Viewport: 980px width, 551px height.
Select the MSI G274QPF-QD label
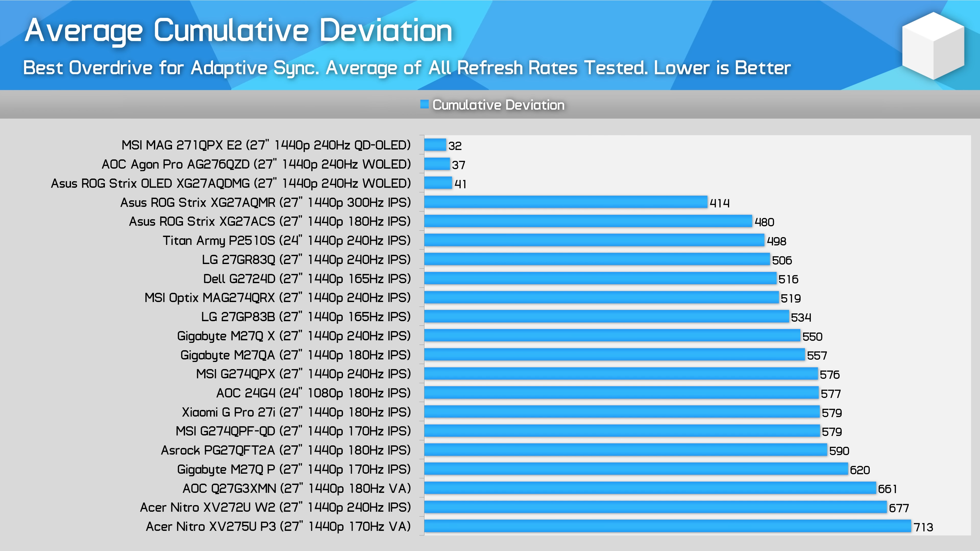pyautogui.click(x=293, y=431)
